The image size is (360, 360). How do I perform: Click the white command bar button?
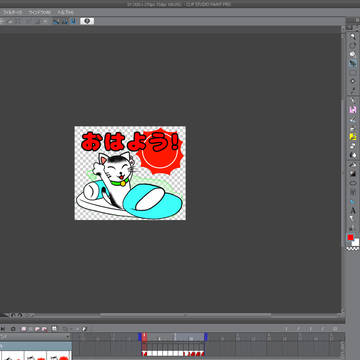pos(87,21)
